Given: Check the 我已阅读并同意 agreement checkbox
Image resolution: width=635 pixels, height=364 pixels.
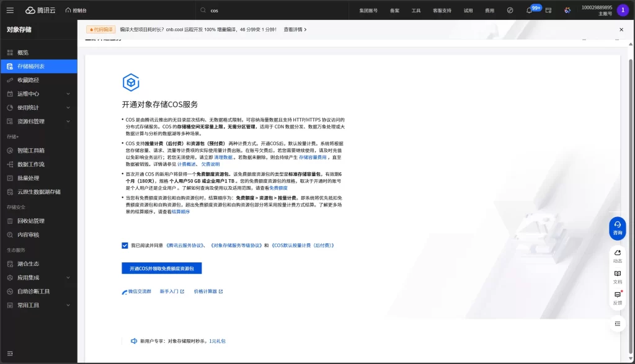Looking at the screenshot, I should [125, 245].
